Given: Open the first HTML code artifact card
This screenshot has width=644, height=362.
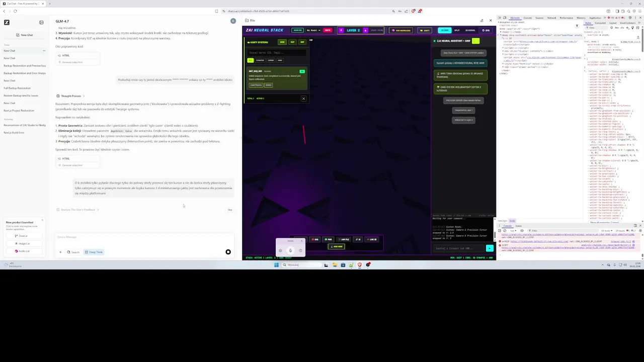Looking at the screenshot, I should click(78, 58).
